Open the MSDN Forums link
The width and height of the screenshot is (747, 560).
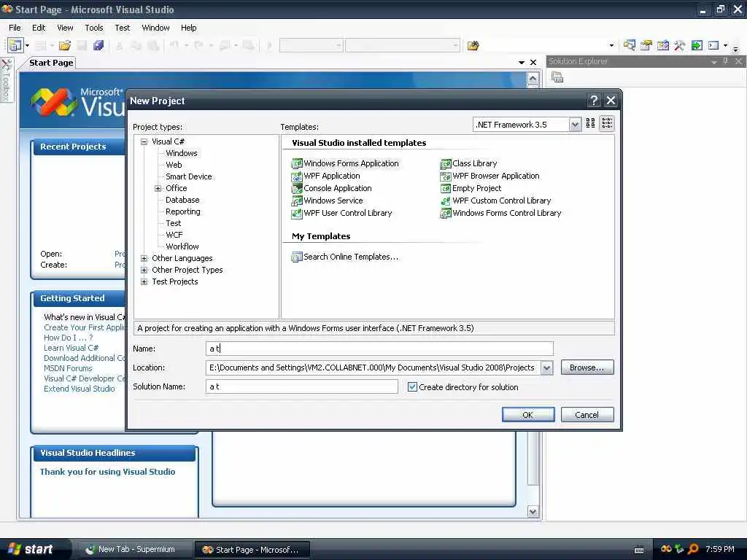pos(68,368)
